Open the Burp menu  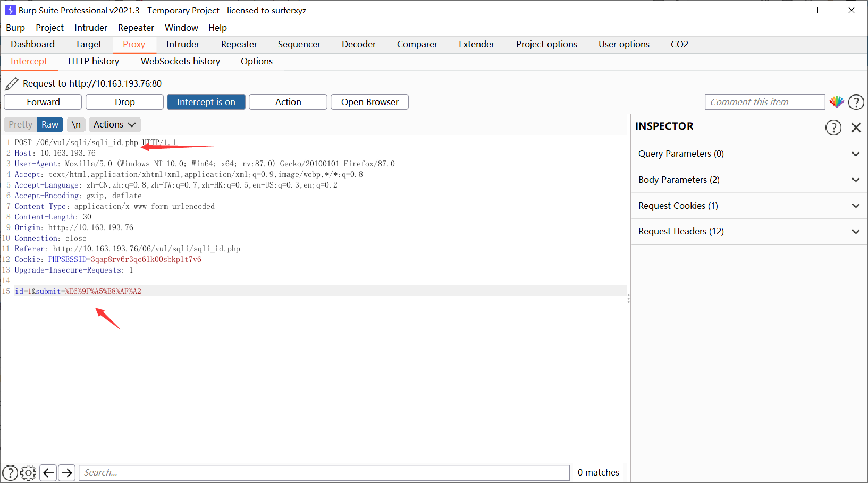tap(15, 28)
